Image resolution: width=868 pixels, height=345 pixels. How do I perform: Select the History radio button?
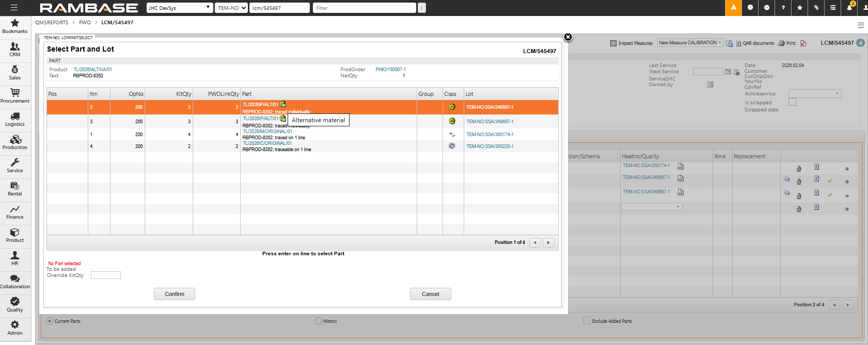[x=318, y=321]
